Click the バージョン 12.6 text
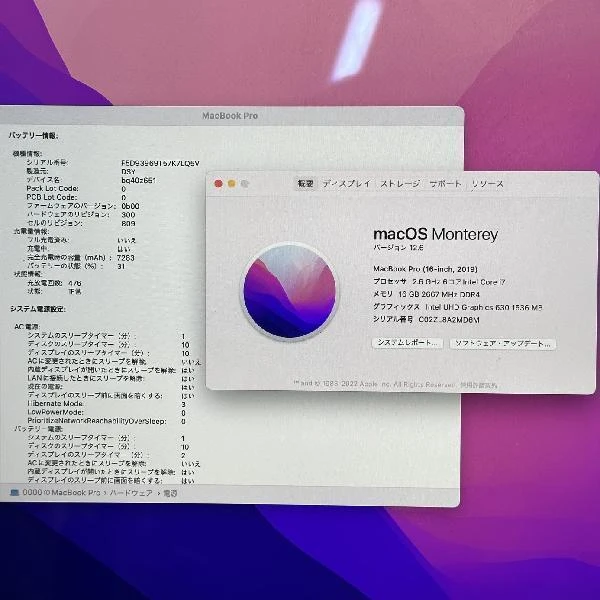The image size is (600, 600). coord(398,247)
